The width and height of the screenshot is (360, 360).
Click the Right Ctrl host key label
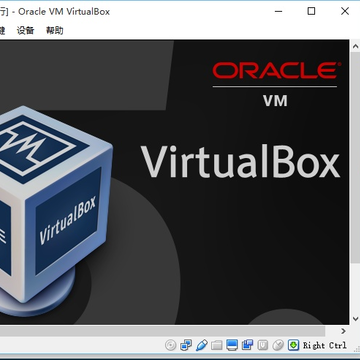tap(325, 345)
